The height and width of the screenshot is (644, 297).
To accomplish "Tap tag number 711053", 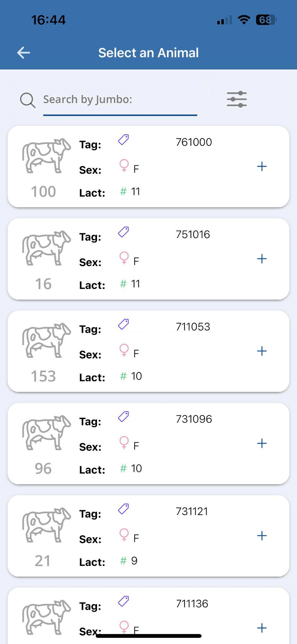I will [193, 327].
